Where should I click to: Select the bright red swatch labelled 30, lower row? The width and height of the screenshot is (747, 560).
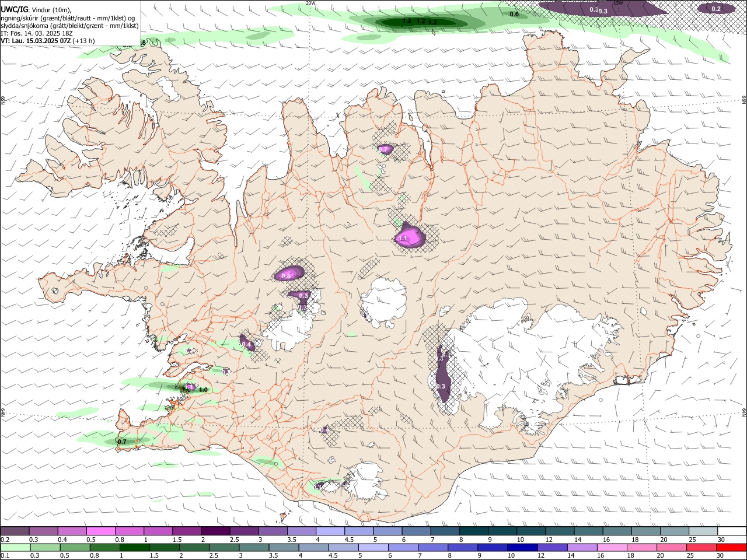click(x=732, y=547)
